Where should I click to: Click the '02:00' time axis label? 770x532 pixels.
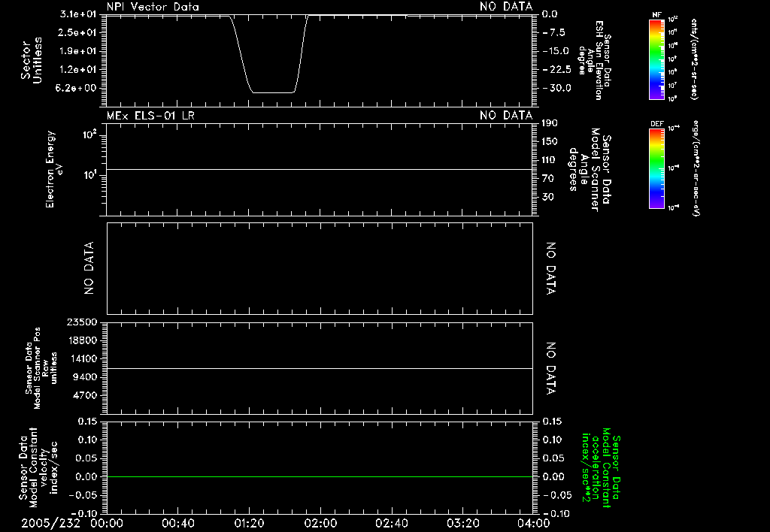pyautogui.click(x=320, y=523)
